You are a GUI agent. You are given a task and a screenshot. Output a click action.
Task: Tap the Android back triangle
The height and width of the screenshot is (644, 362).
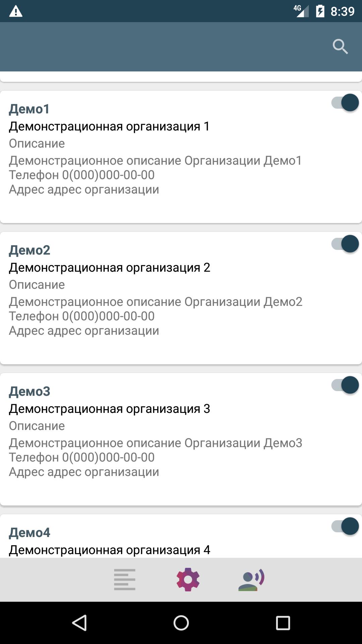(80, 623)
